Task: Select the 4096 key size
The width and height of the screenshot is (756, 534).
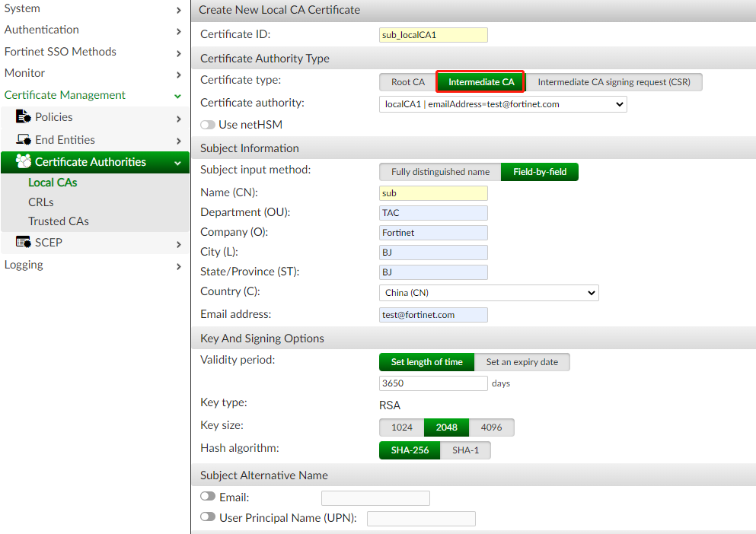Action: 491,428
